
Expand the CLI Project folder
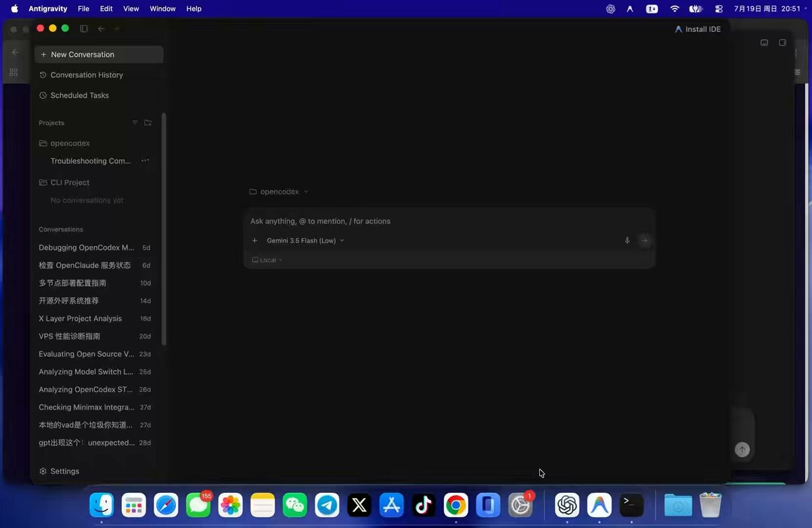64,183
